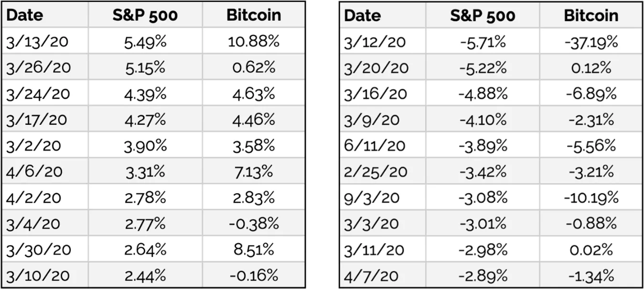The width and height of the screenshot is (644, 289).
Task: Click the 8.51% Bitcoin cell
Action: (253, 250)
